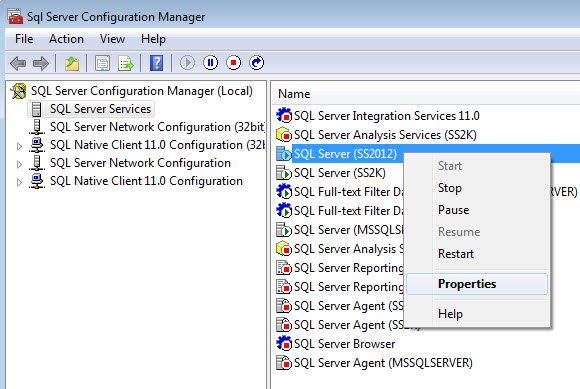580x389 pixels.
Task: Click the Sql Server Configuration Manager title icon
Action: (15, 16)
